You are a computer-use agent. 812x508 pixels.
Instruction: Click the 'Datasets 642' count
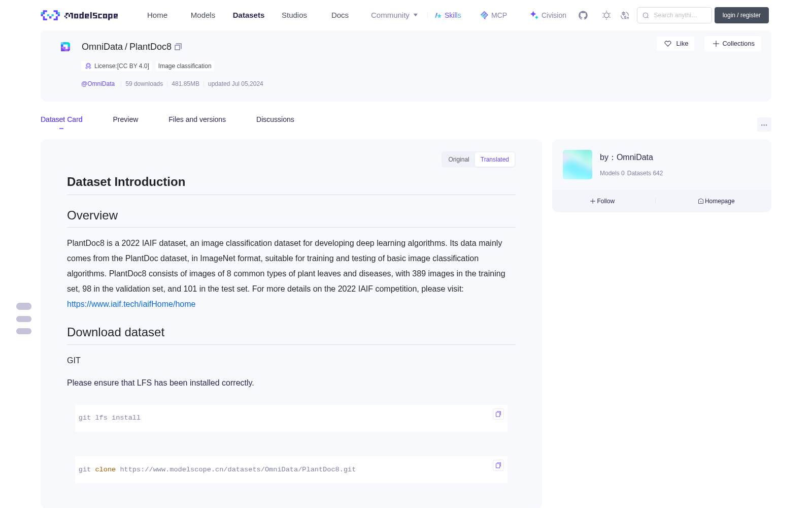click(x=645, y=173)
